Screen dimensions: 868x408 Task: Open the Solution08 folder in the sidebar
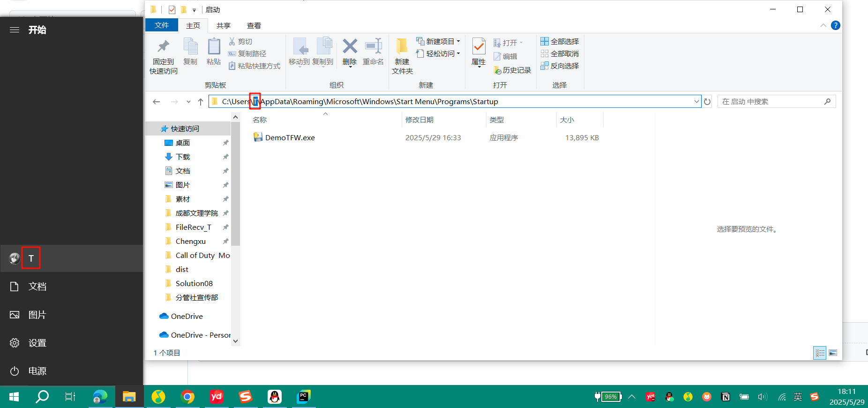coord(194,283)
